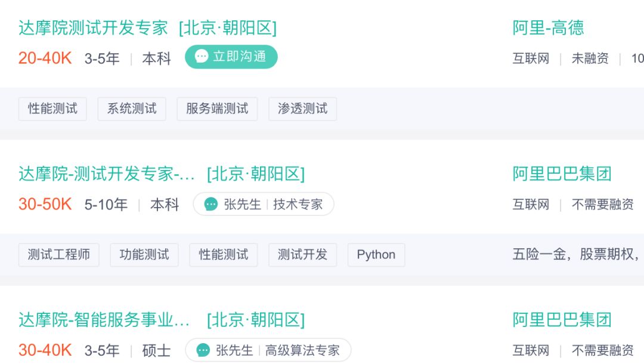Open 阿里巴巴集团 link beside the 30-50K job

click(x=562, y=174)
